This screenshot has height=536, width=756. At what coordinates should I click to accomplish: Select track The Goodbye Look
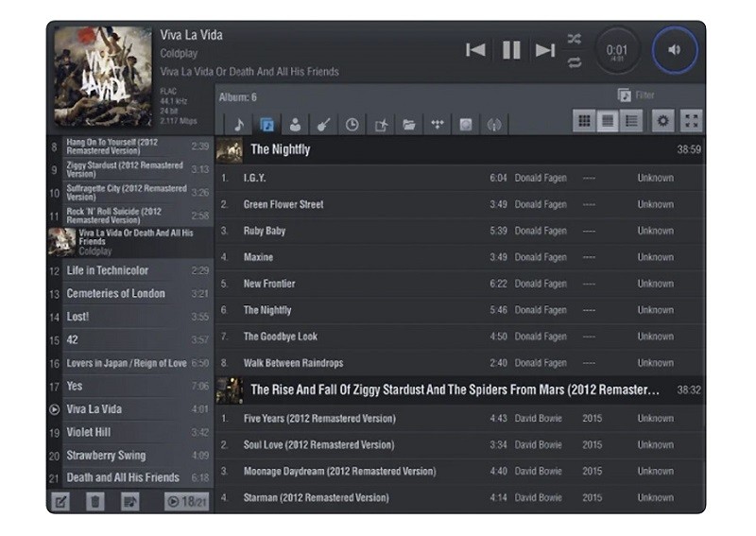(460, 337)
